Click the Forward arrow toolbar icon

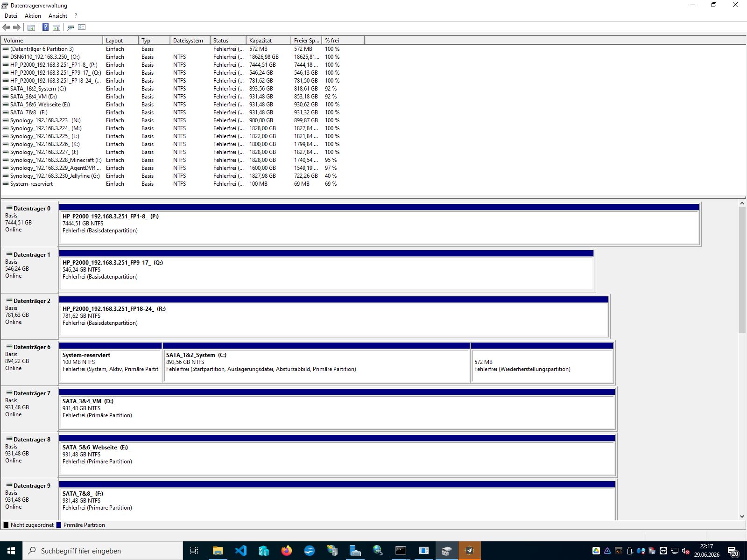tap(17, 28)
